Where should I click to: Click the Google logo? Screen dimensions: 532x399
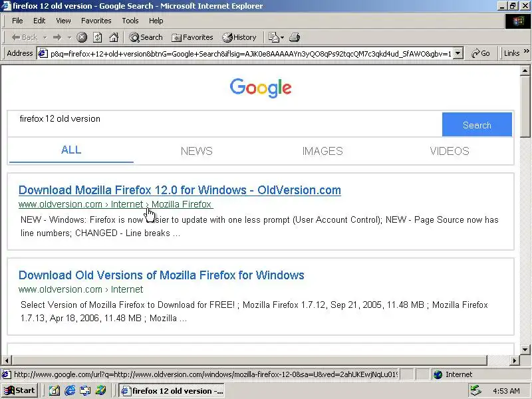coord(261,88)
